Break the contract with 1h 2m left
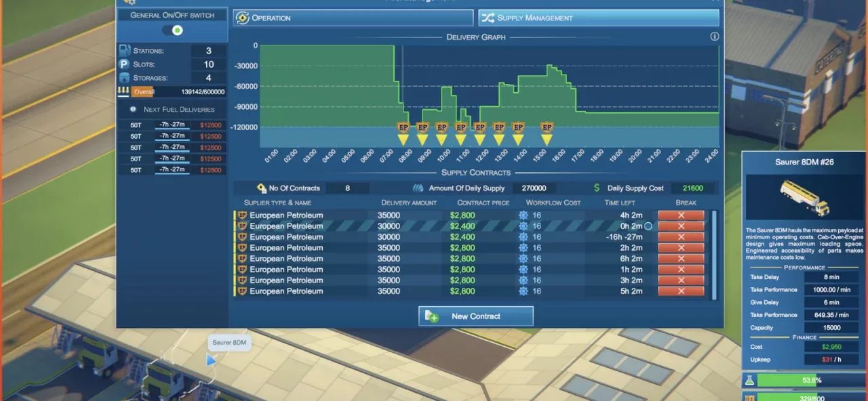Image resolution: width=868 pixels, height=401 pixels. point(681,270)
